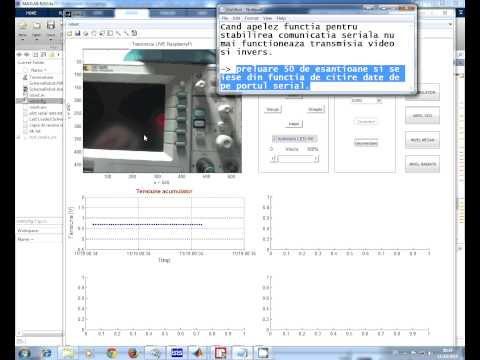Click the blue save icon in figure toolbar
Viewport: 480px width, 360px height.
click(78, 33)
